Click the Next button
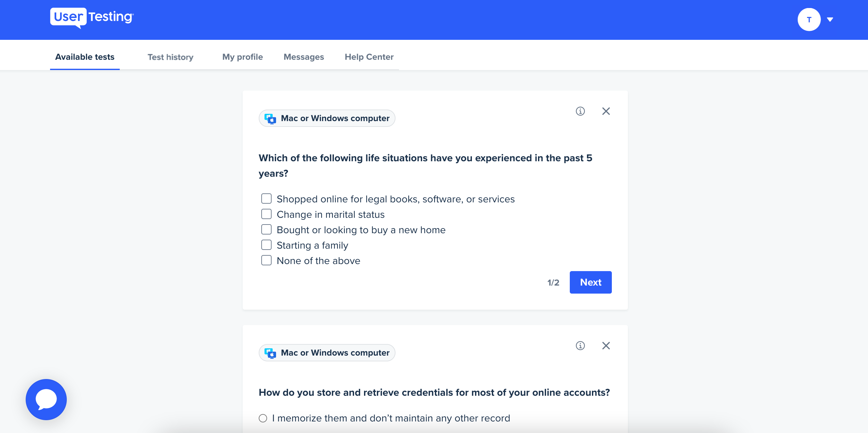Screen dimensions: 868x433 pyautogui.click(x=590, y=282)
